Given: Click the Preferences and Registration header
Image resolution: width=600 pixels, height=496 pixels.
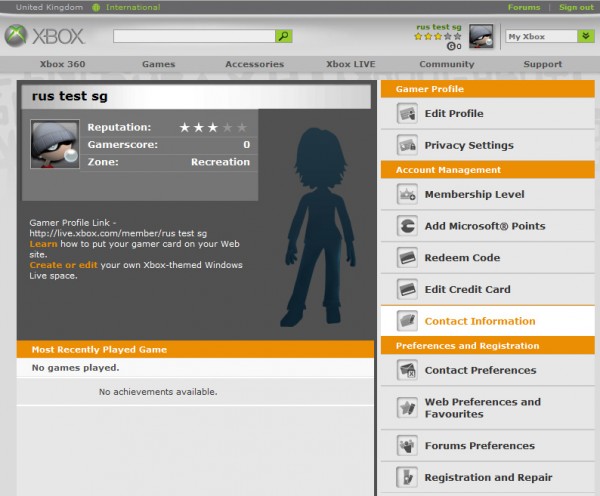Looking at the screenshot, I should tap(488, 346).
